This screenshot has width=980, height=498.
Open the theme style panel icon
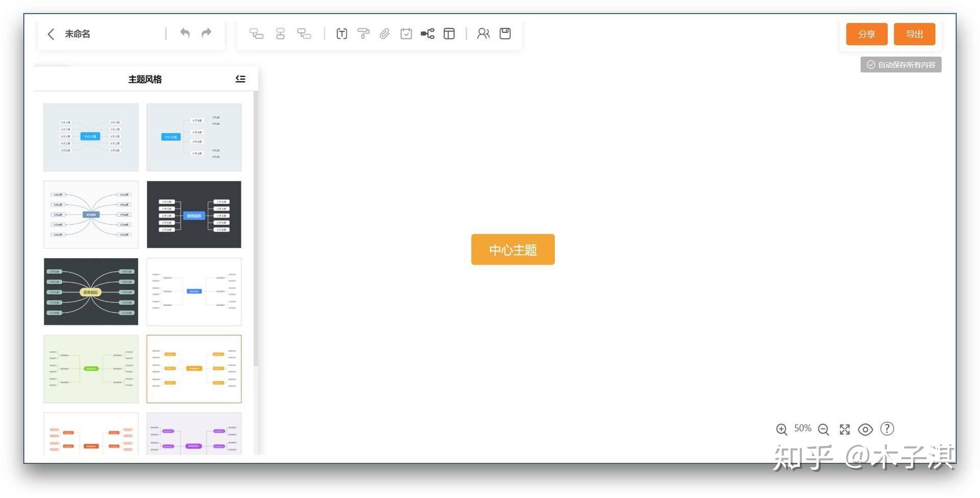[449, 34]
